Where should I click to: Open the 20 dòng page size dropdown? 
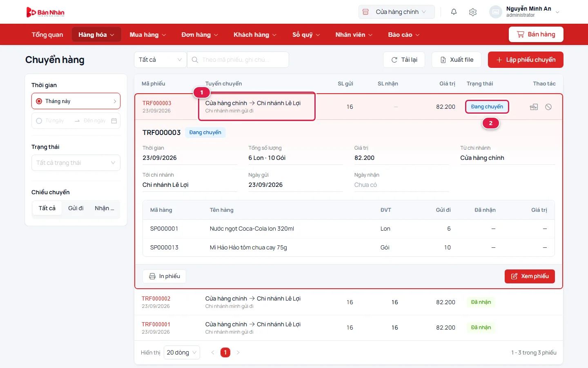(182, 352)
